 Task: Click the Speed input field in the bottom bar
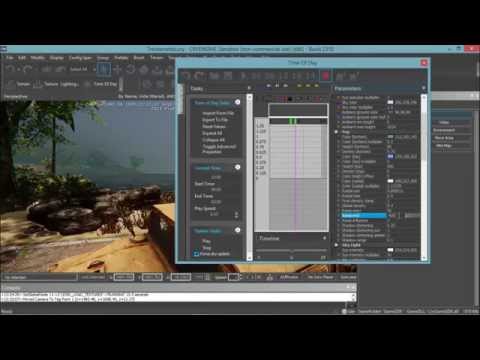(233, 277)
